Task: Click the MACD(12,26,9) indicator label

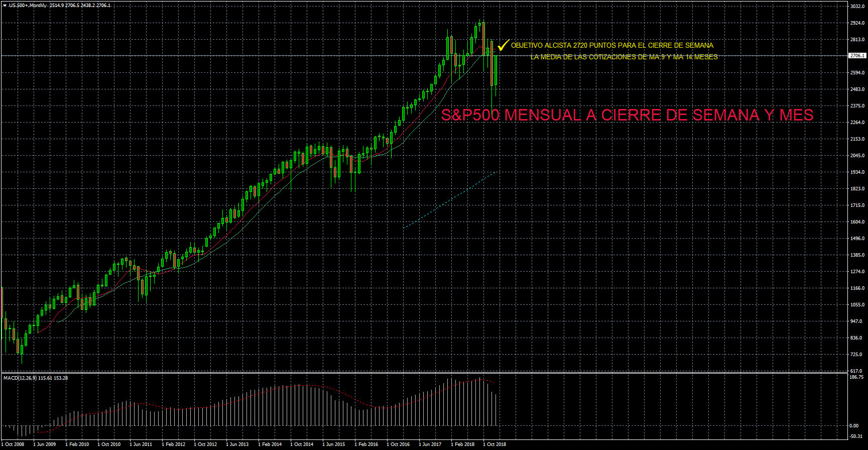Action: pos(20,378)
